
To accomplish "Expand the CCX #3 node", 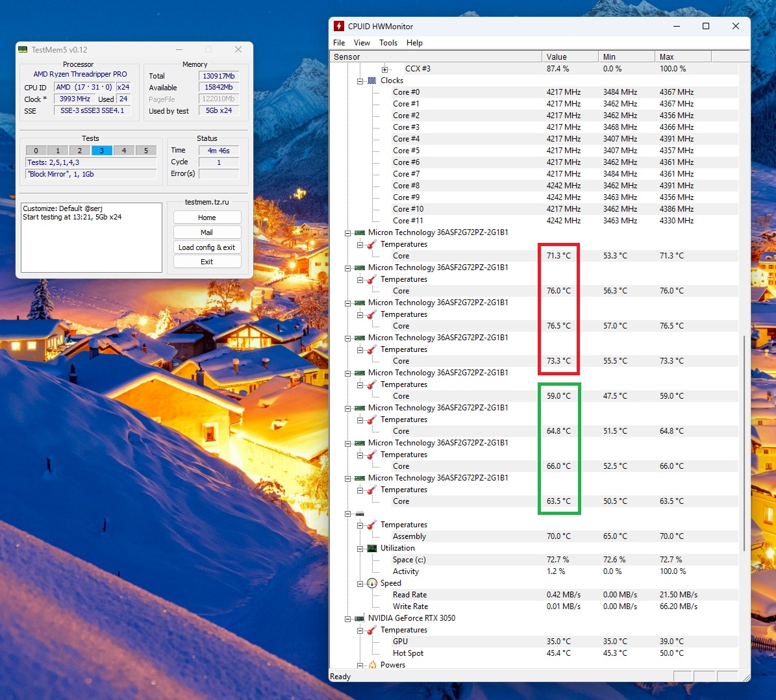I will 384,69.
